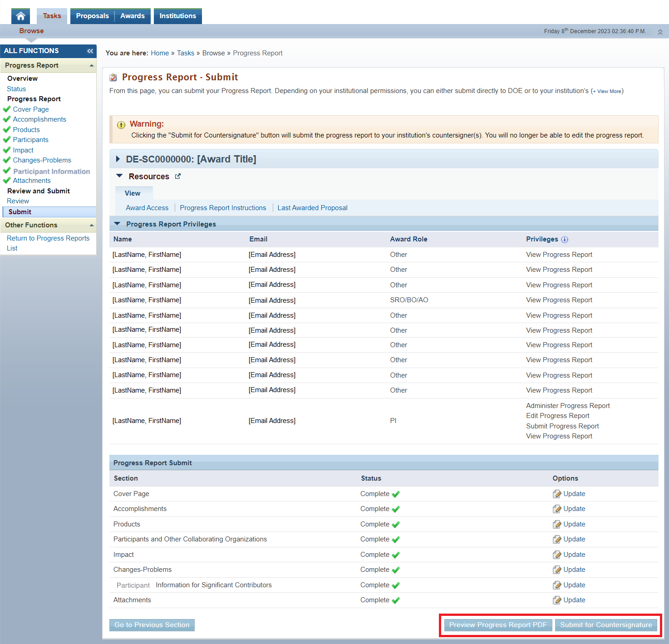
Task: Click green checkmark beside Cover Page in sidebar
Action: [x=7, y=109]
